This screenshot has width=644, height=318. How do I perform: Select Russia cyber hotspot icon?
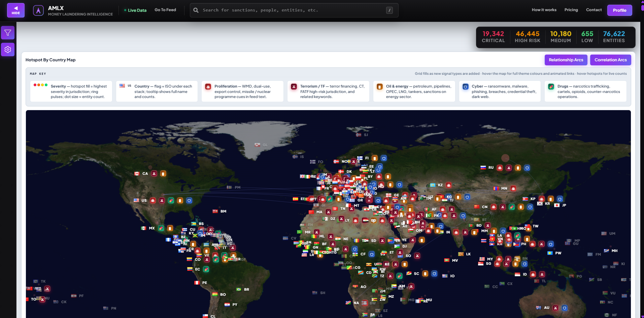(x=527, y=167)
